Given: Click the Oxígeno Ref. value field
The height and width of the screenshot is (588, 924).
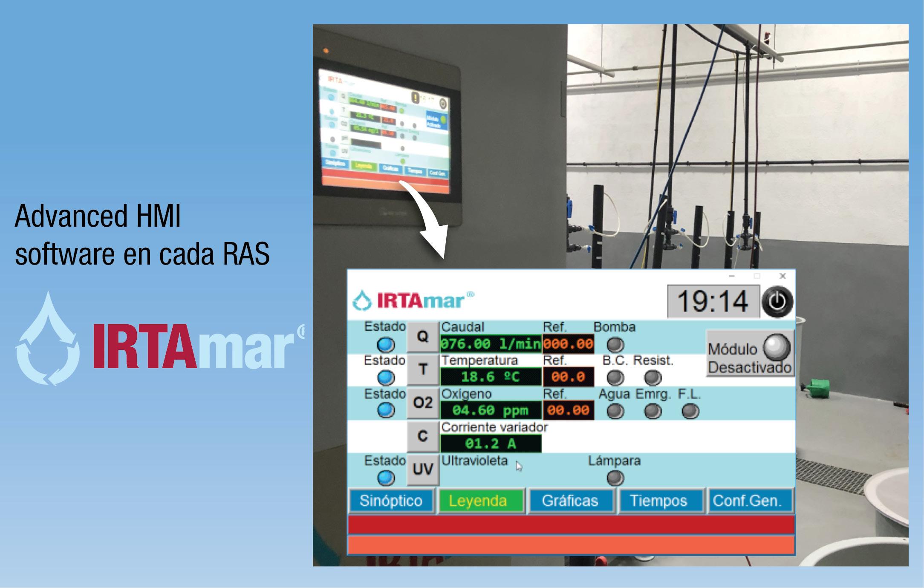Looking at the screenshot, I should pos(568,410).
